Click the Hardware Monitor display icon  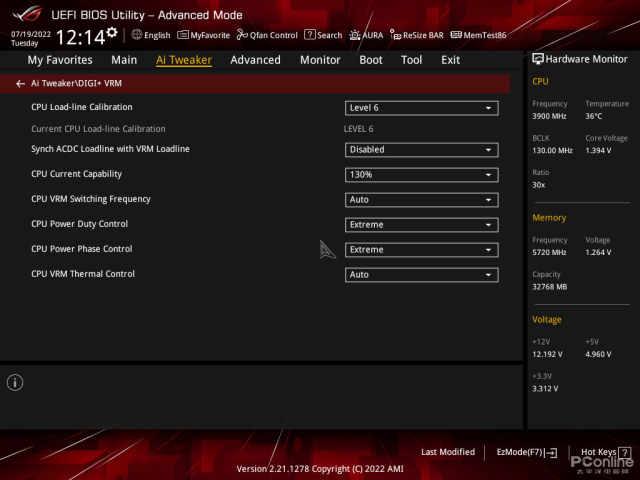(x=538, y=59)
